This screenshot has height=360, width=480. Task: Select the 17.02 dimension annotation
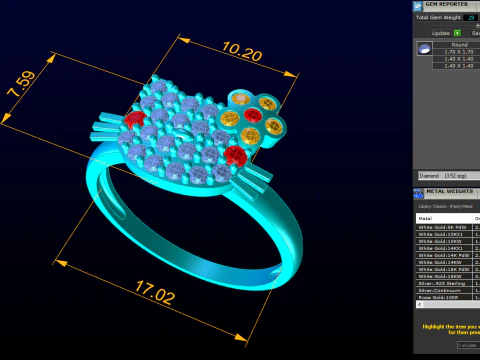click(x=155, y=292)
